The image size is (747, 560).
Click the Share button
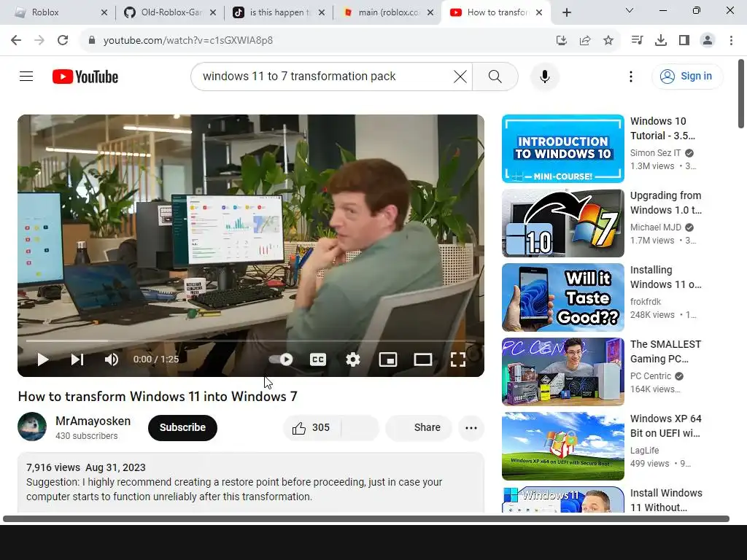[x=419, y=427]
